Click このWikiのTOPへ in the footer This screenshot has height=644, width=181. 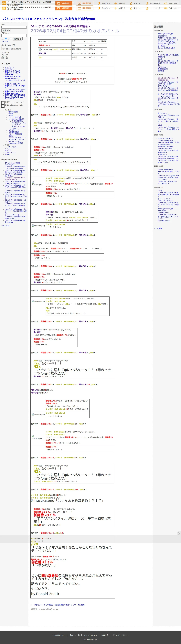(59, 635)
